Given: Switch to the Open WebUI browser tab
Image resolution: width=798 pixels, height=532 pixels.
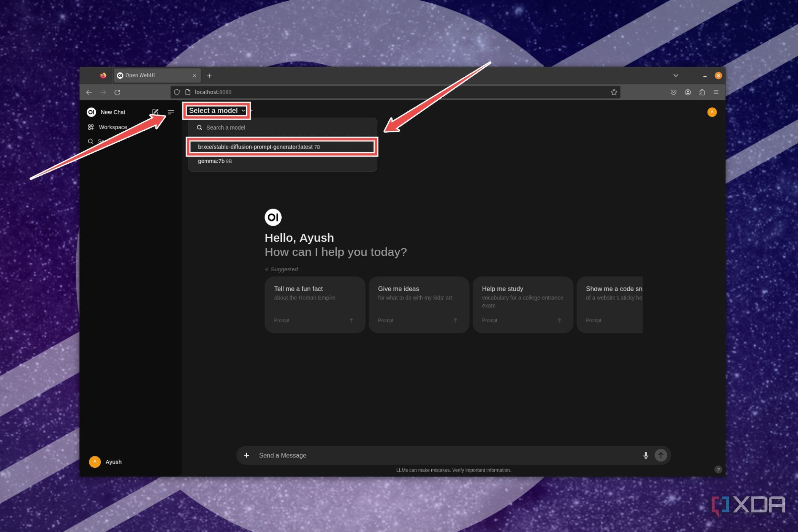Looking at the screenshot, I should coord(152,75).
